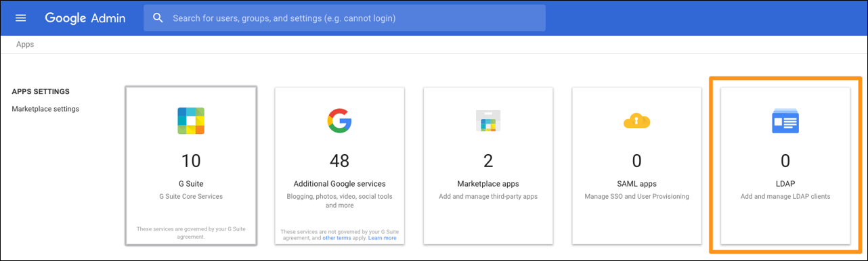Click the search magnifier icon
This screenshot has height=261, width=868.
(x=158, y=18)
